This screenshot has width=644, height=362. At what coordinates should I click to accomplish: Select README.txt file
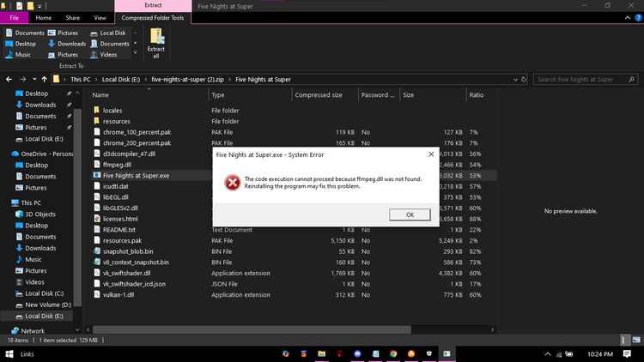(119, 229)
